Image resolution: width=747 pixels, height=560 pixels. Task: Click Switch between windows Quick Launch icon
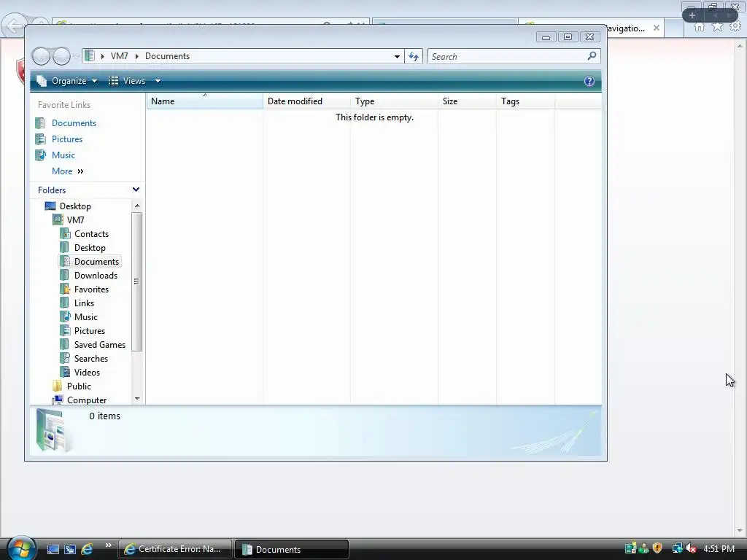click(70, 549)
